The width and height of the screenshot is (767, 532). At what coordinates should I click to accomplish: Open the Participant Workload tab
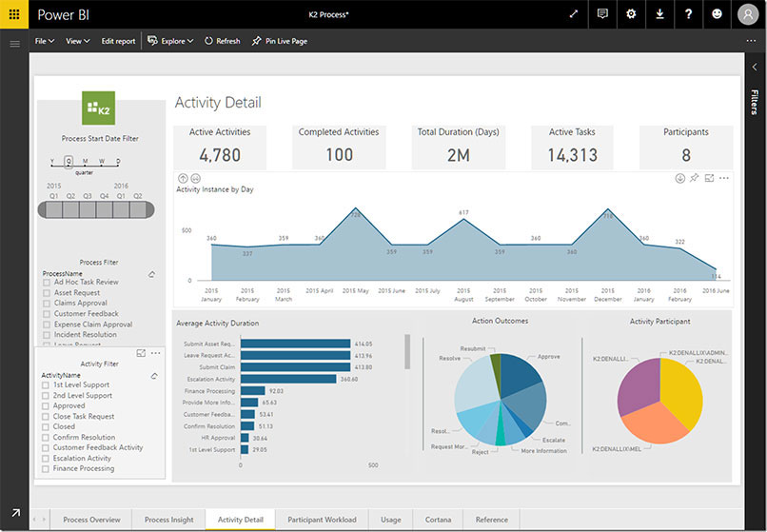click(322, 520)
